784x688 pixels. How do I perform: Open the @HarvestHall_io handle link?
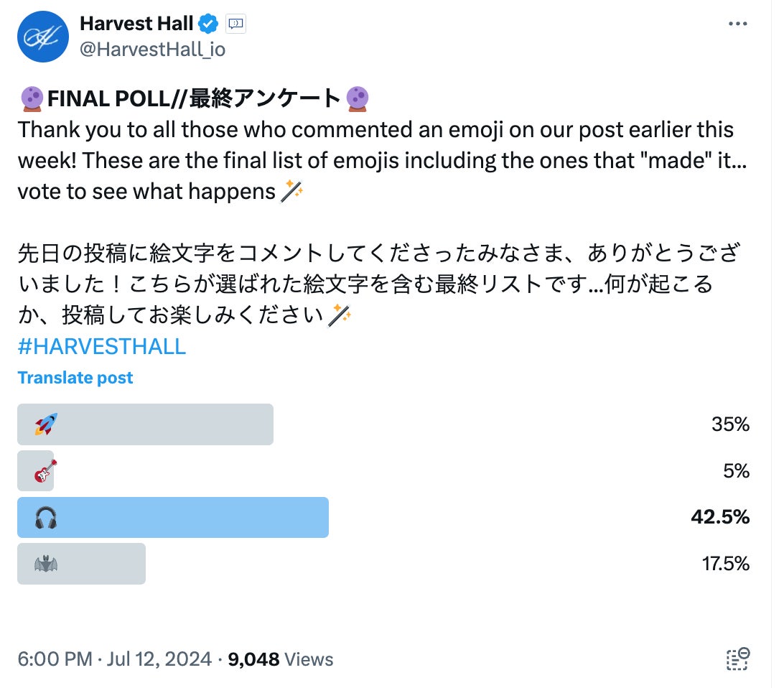click(152, 49)
